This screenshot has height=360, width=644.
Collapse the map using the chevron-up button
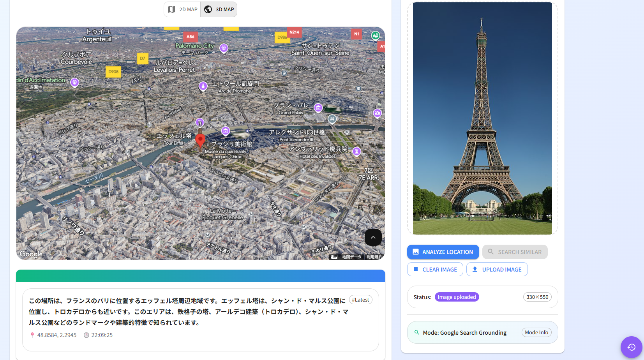[373, 237]
